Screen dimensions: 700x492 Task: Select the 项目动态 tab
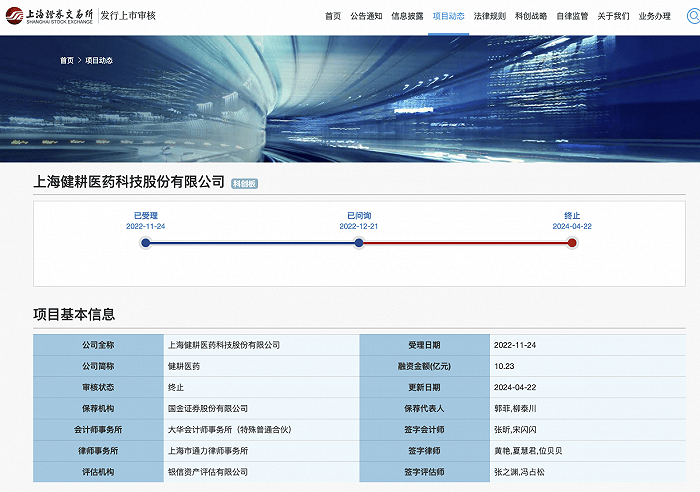(449, 16)
